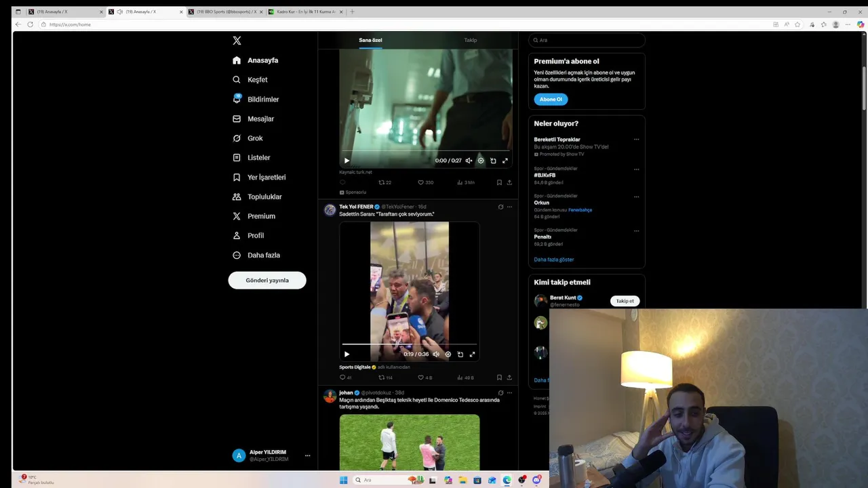
Task: Open options for Bereketli Topraklar trend
Action: pos(636,140)
